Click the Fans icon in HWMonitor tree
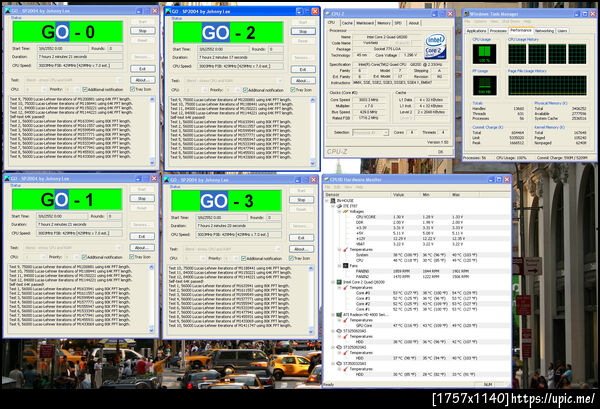 (345, 266)
